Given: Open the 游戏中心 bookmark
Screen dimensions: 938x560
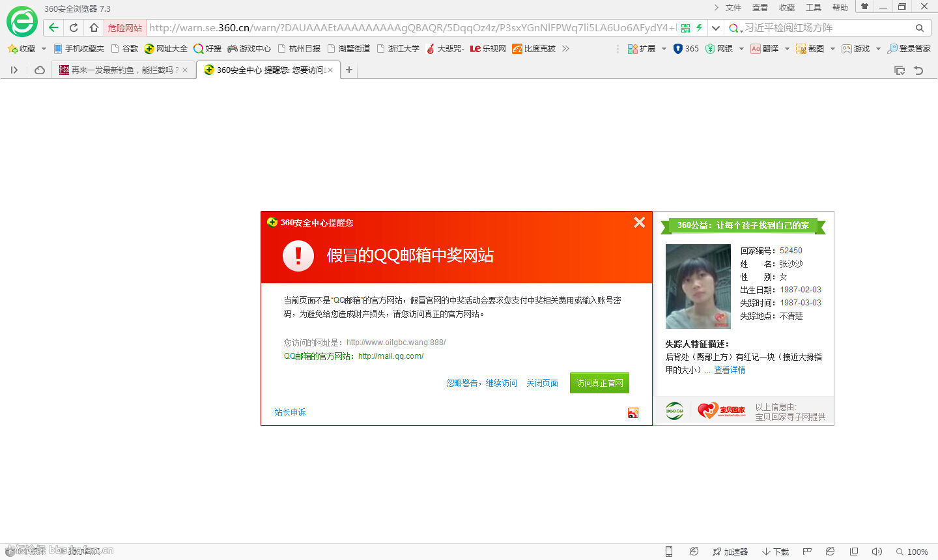Looking at the screenshot, I should pos(249,49).
